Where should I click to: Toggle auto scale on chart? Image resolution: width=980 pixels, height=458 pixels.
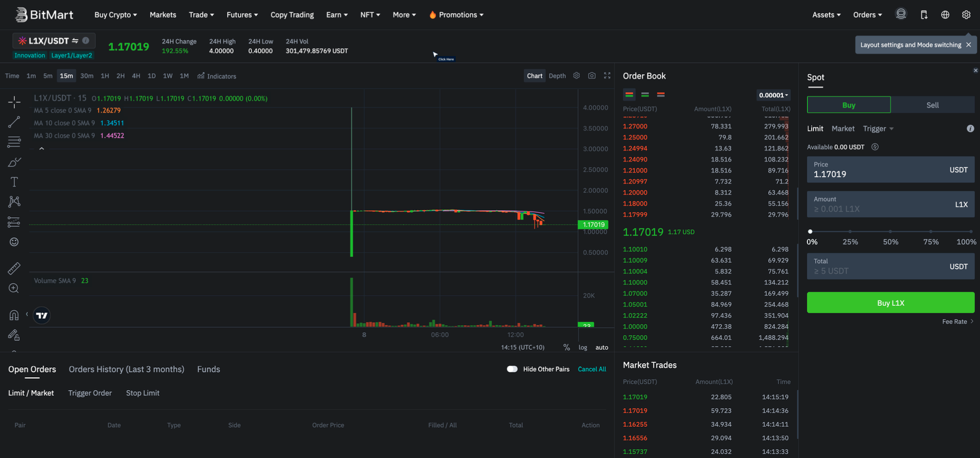[x=602, y=347]
